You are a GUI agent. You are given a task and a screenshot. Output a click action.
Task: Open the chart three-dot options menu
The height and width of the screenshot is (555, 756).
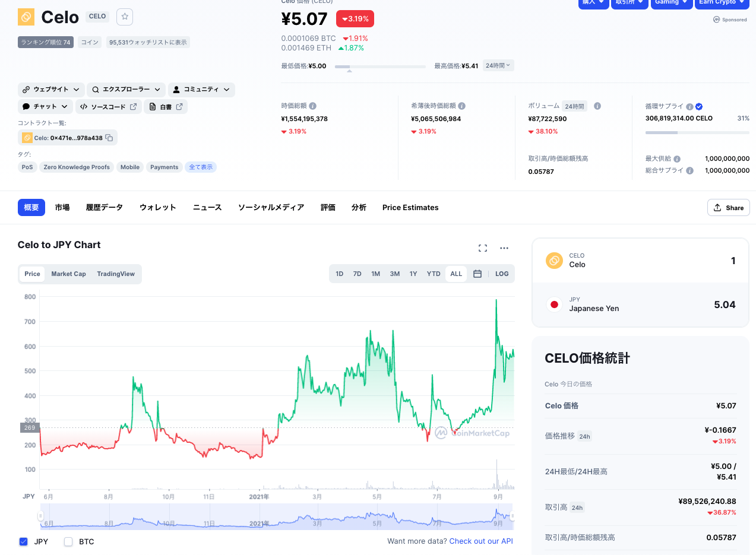[504, 248]
